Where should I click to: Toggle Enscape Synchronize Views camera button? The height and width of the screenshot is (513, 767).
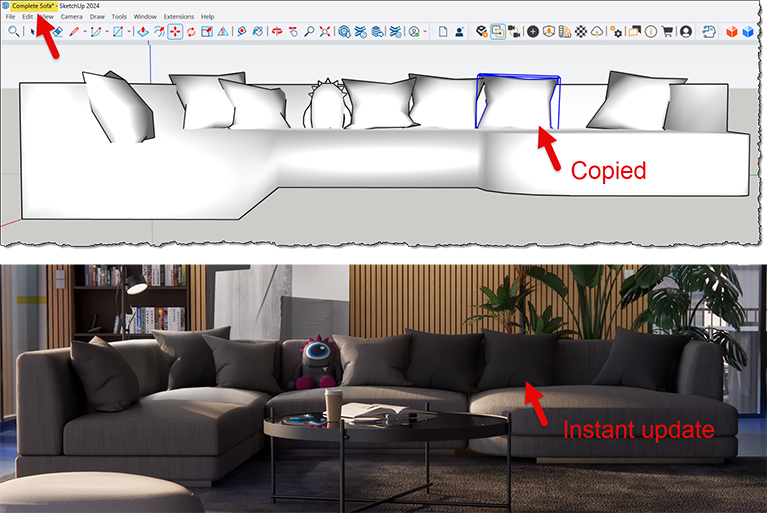[514, 32]
